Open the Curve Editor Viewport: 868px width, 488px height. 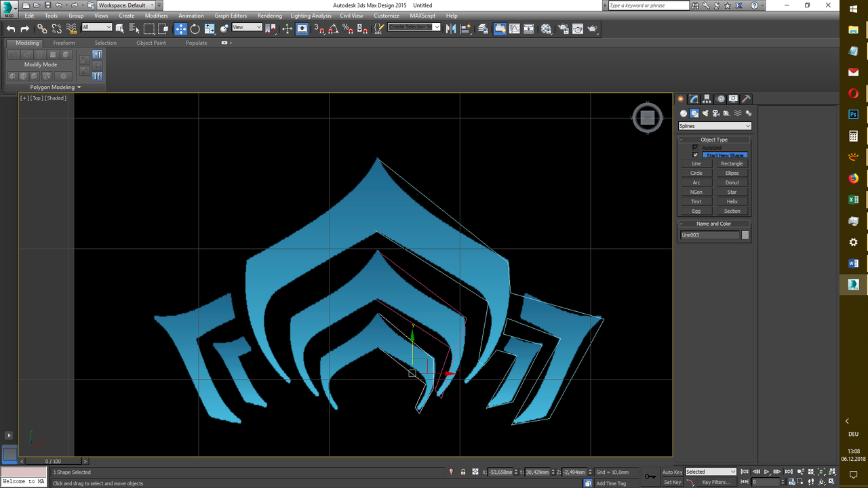coord(515,28)
